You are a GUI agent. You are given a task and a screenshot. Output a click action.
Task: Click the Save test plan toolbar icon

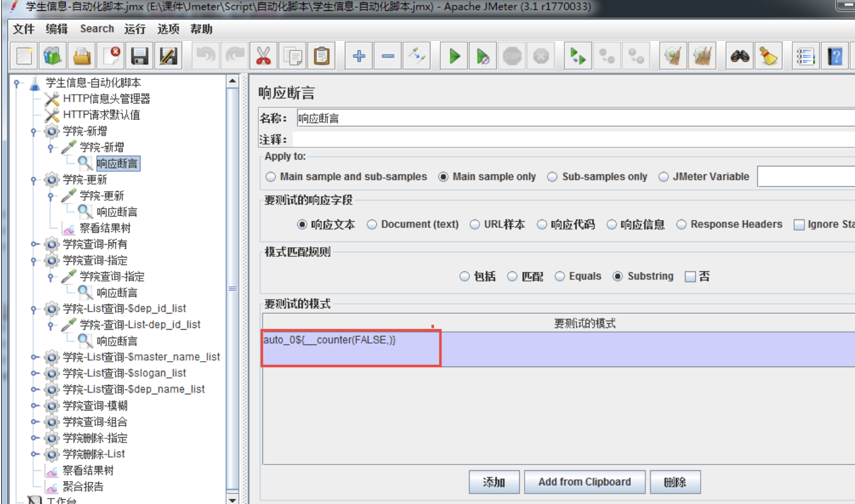[x=140, y=57]
